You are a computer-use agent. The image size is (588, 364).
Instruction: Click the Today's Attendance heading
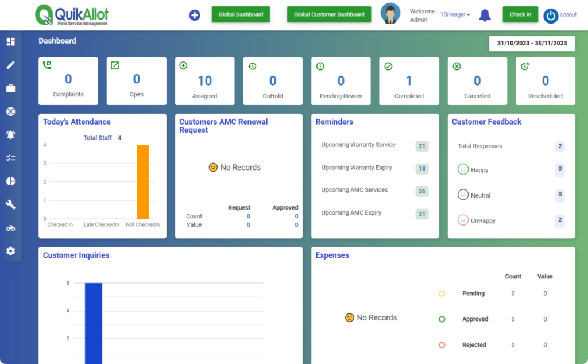(76, 122)
